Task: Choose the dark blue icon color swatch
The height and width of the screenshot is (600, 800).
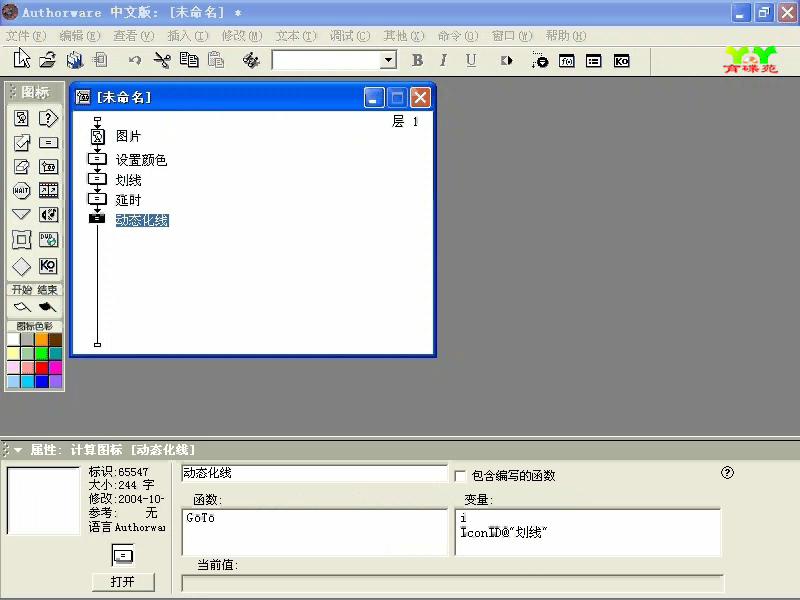Action: click(x=42, y=381)
